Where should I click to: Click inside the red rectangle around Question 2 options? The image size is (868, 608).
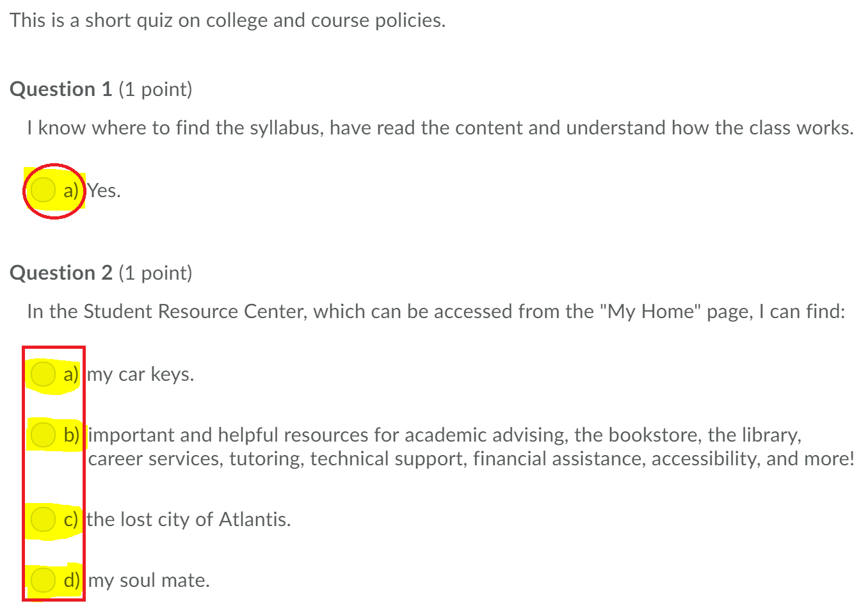[54, 474]
